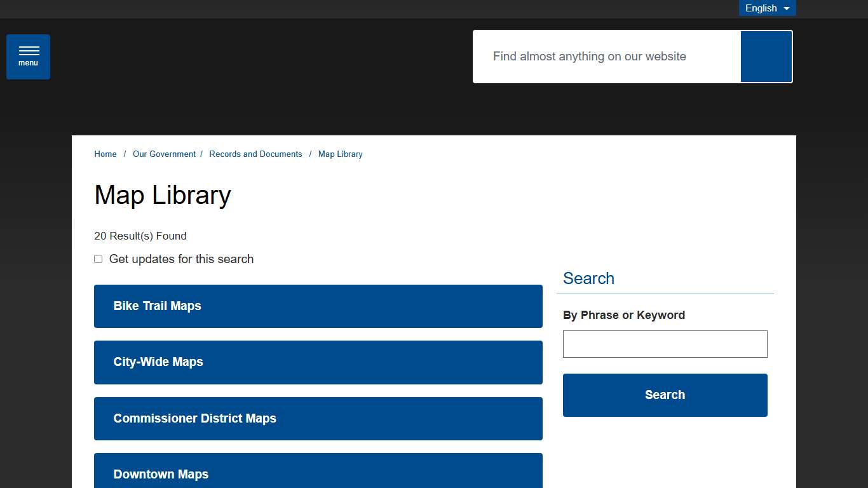Click the Map Library page heading

coord(163,195)
